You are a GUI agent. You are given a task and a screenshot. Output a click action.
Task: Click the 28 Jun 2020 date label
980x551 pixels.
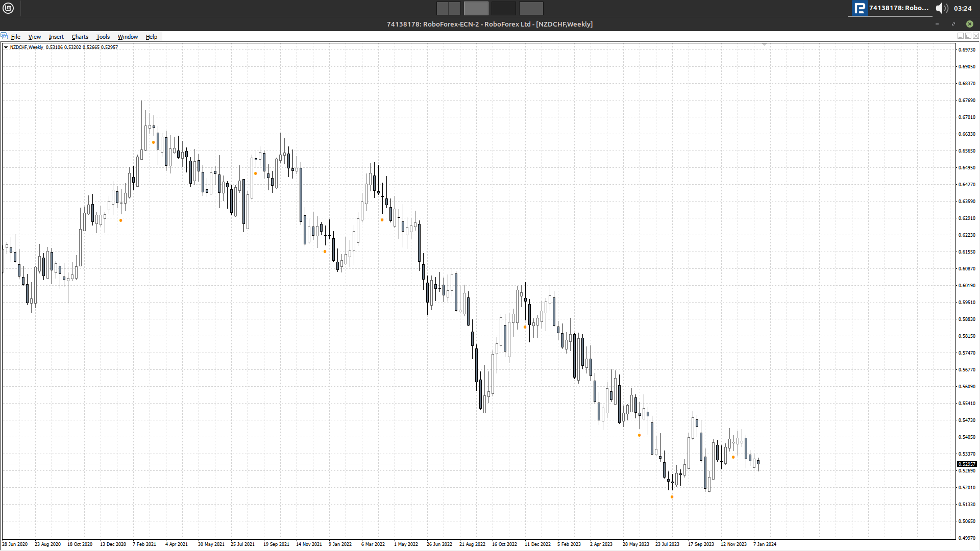[x=15, y=544]
